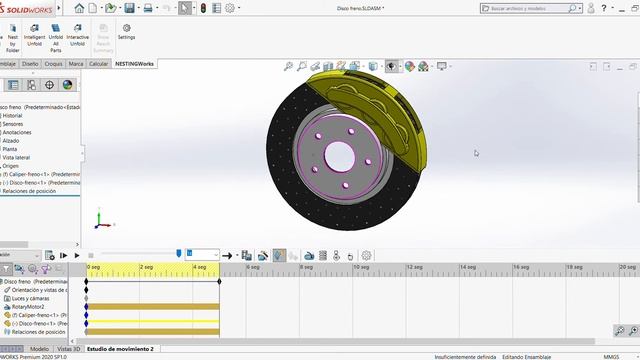Click the Motor icon in motion toolbar
This screenshot has width=640, height=360.
point(309,256)
